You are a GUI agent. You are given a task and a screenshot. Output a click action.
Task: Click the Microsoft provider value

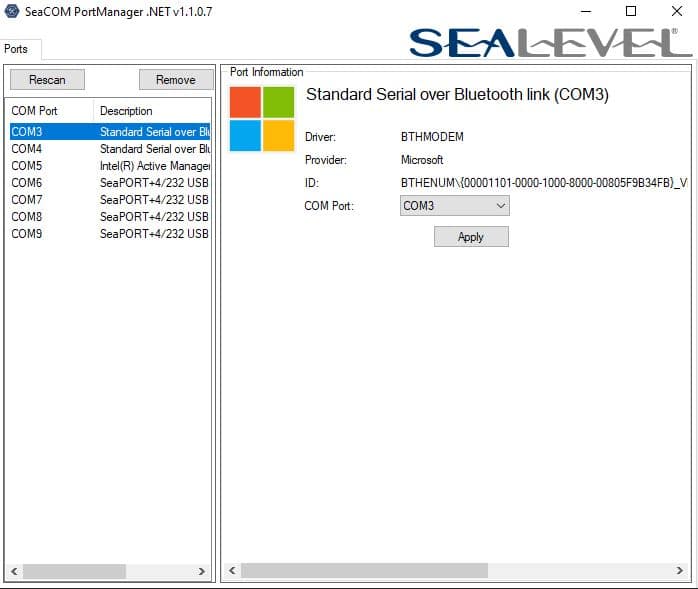tap(422, 160)
